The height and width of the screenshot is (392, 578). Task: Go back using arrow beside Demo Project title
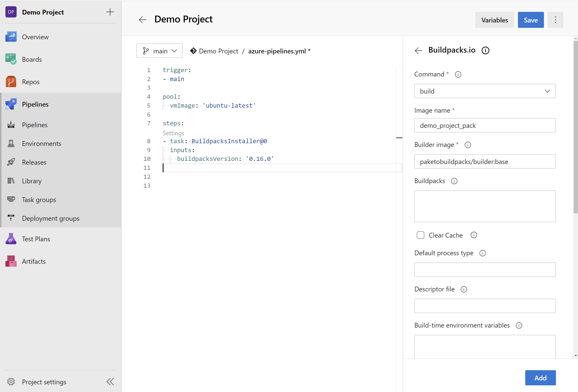(x=143, y=20)
